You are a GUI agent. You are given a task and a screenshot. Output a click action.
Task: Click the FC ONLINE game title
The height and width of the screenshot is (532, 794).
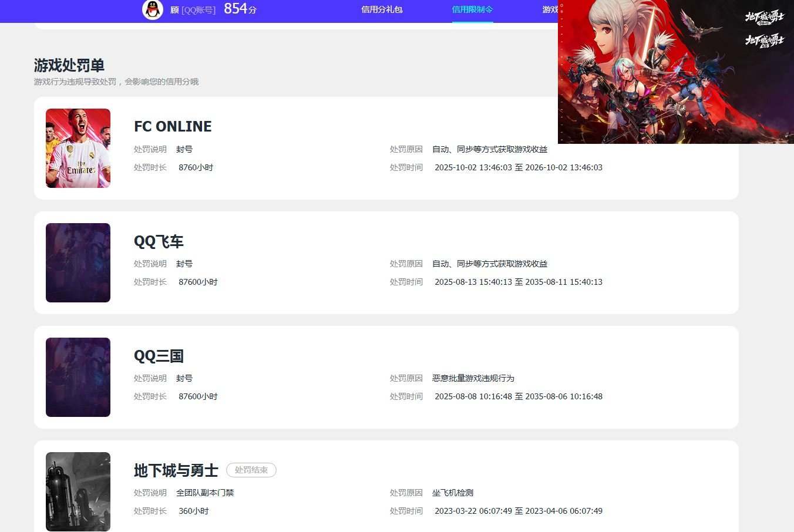173,126
